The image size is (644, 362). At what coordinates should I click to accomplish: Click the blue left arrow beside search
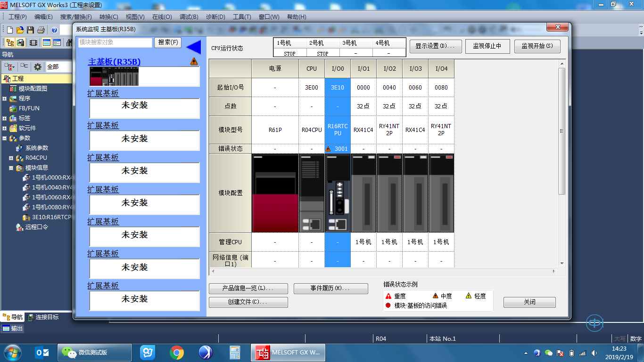coord(193,47)
